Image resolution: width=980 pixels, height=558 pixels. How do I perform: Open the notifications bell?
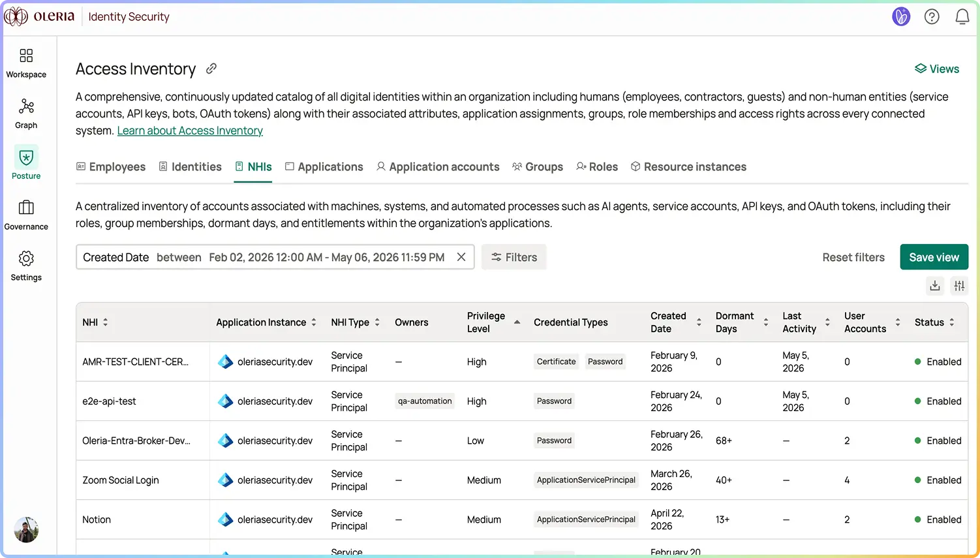962,16
